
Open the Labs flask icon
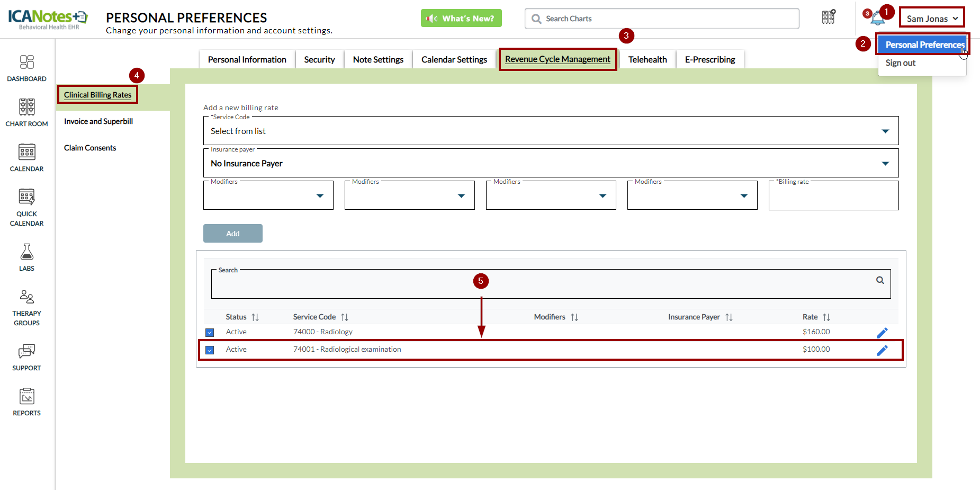click(x=26, y=257)
